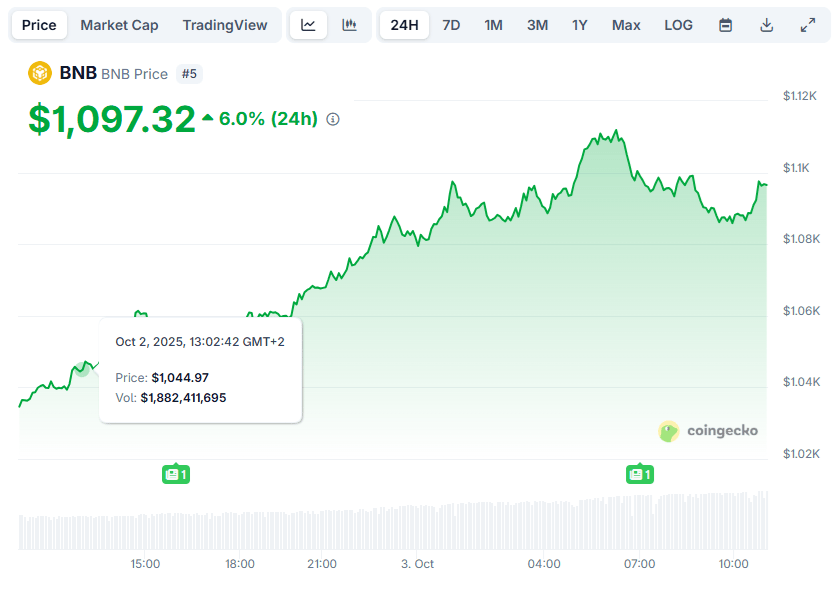Click the chart download icon
The width and height of the screenshot is (839, 594).
tap(766, 24)
